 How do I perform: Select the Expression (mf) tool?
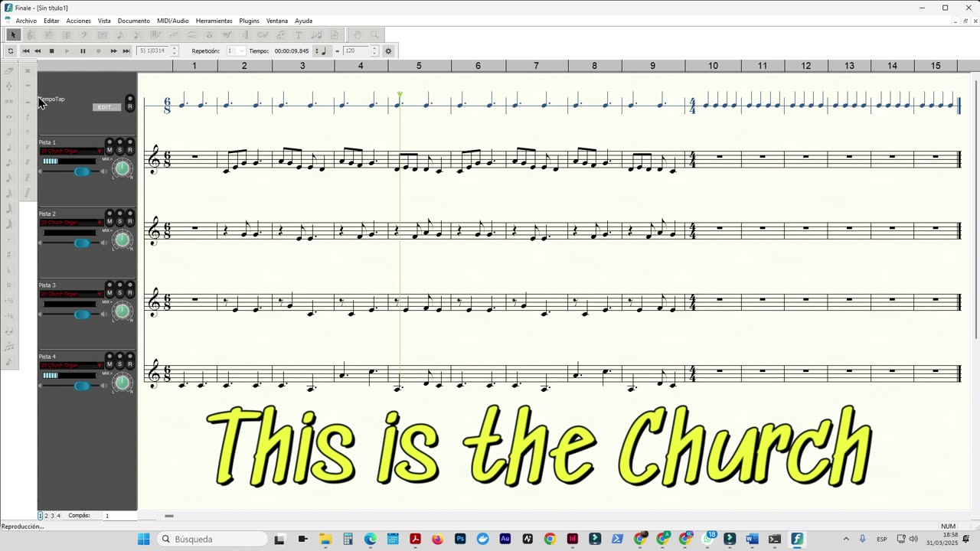point(227,34)
